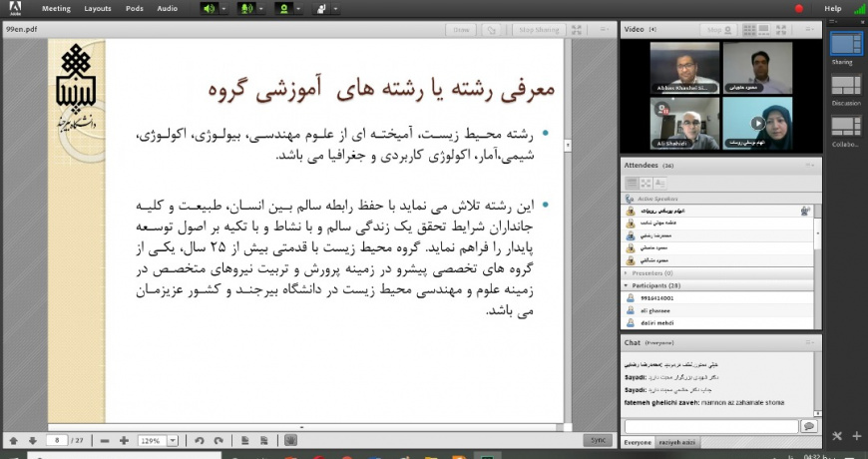Open the Video pod options menu
Screen dimensions: 868x459
click(x=809, y=30)
